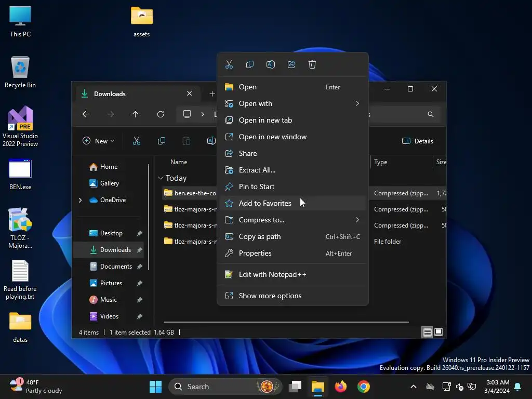This screenshot has height=399, width=532.
Task: Expand the Compress to... submenu
Action: coord(292,220)
